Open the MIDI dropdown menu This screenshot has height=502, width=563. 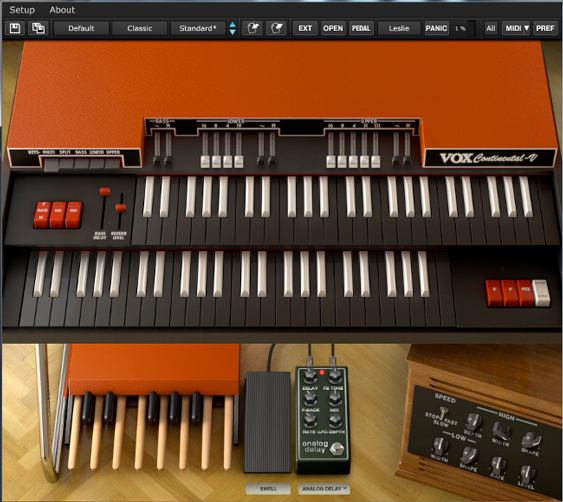[x=516, y=28]
